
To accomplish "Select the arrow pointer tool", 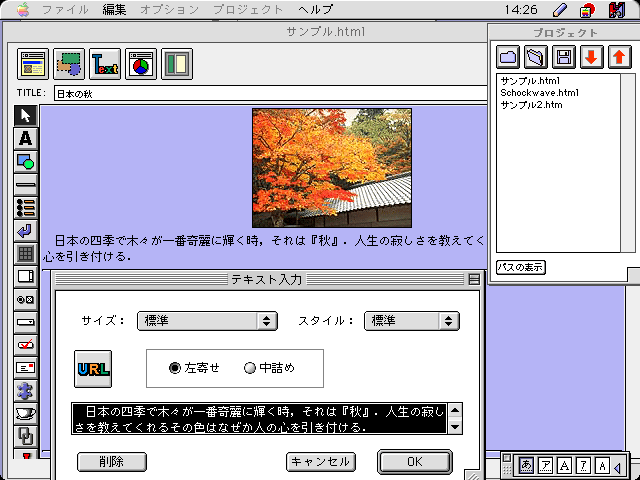I will (26, 116).
